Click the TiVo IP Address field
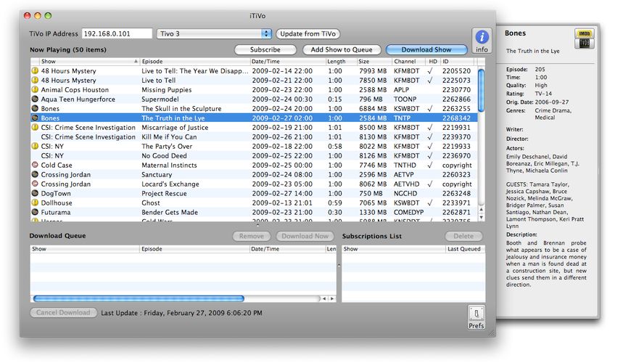644x363 pixels. pos(117,33)
